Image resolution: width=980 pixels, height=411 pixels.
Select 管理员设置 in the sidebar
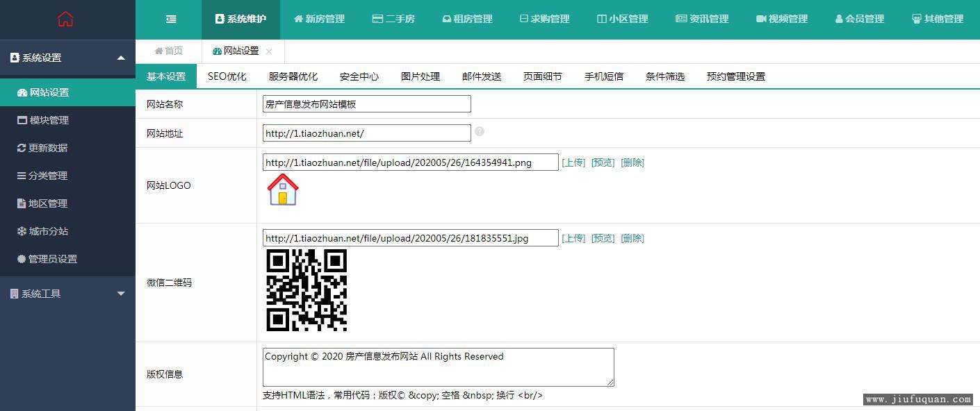pyautogui.click(x=67, y=259)
